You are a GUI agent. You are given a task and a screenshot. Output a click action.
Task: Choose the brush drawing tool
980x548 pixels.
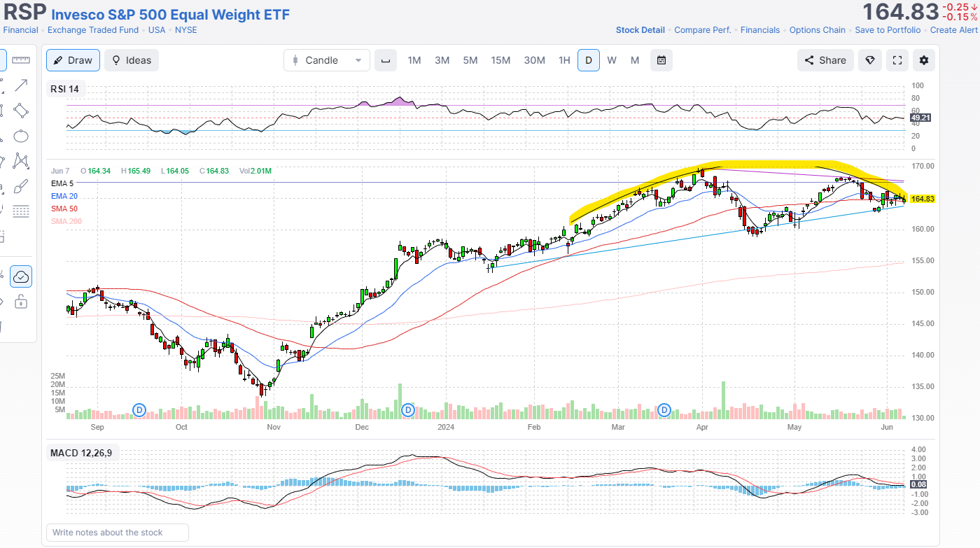21,186
